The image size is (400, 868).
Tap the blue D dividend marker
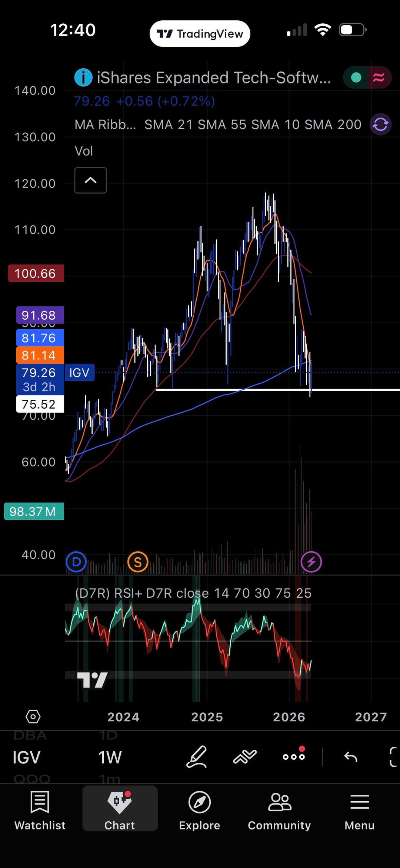coord(76,562)
